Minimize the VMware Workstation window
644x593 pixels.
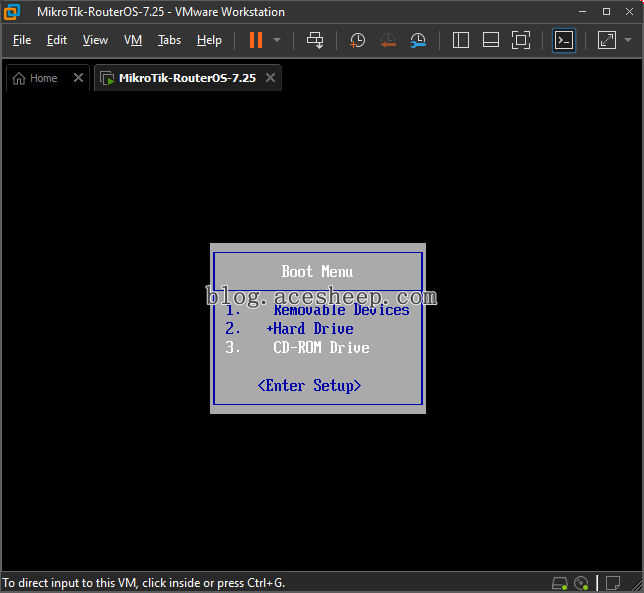582,11
